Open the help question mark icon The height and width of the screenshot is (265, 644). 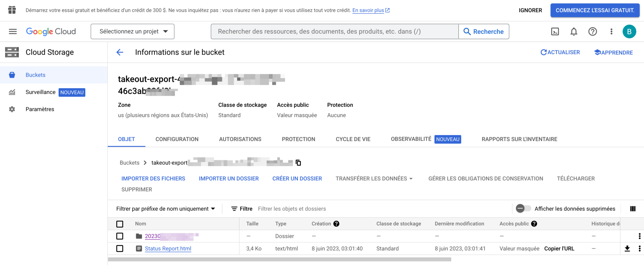pos(592,31)
